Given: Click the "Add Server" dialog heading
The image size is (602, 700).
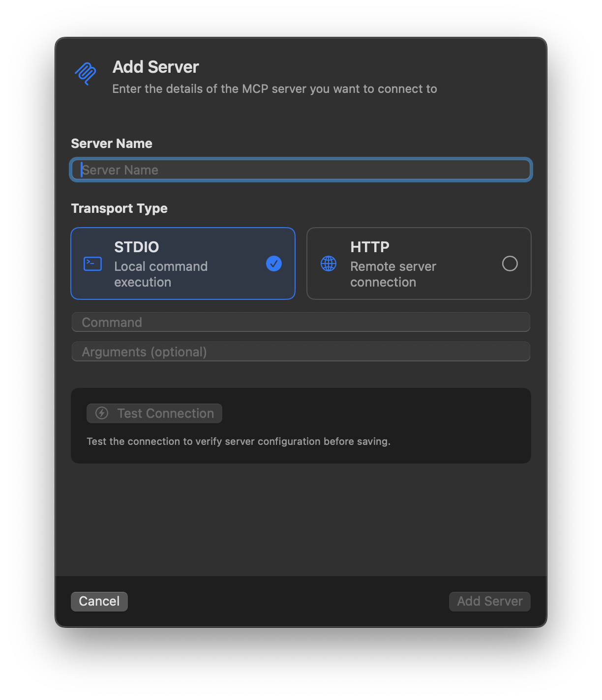Looking at the screenshot, I should point(156,67).
